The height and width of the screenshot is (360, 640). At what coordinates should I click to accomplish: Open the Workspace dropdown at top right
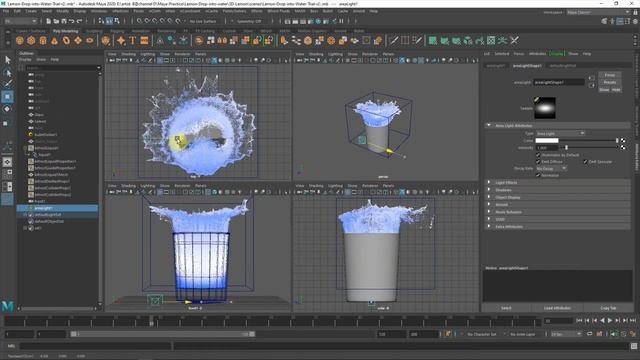coord(598,12)
